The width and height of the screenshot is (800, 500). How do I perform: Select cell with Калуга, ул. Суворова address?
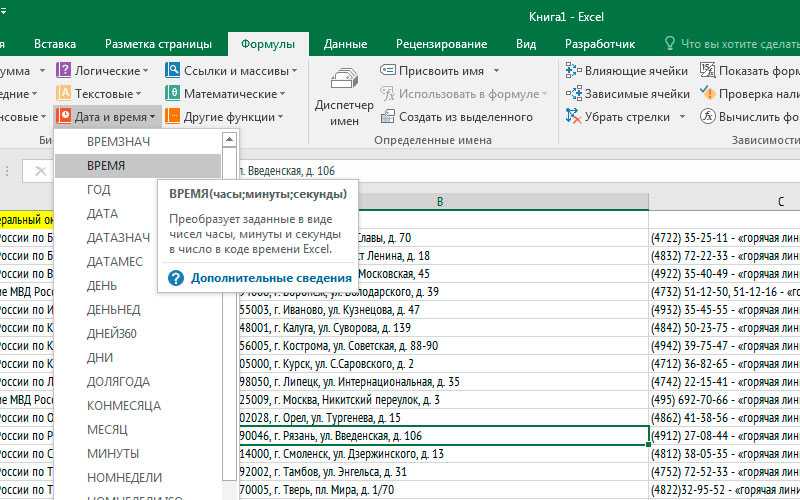coord(444,328)
